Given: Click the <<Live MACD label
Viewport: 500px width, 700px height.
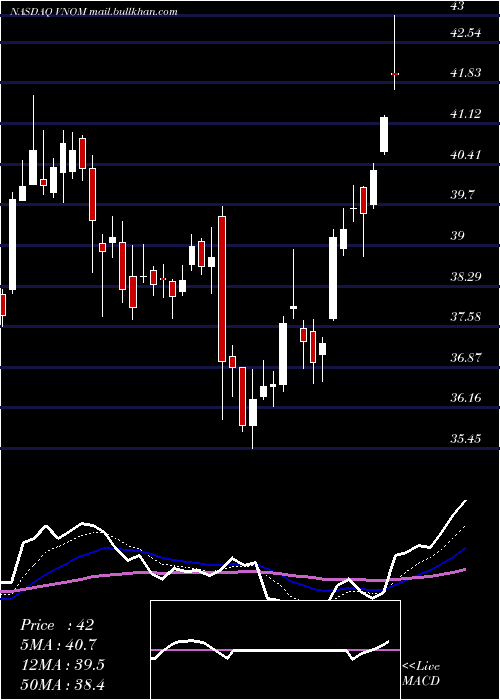Looking at the screenshot, I should pos(421,673).
